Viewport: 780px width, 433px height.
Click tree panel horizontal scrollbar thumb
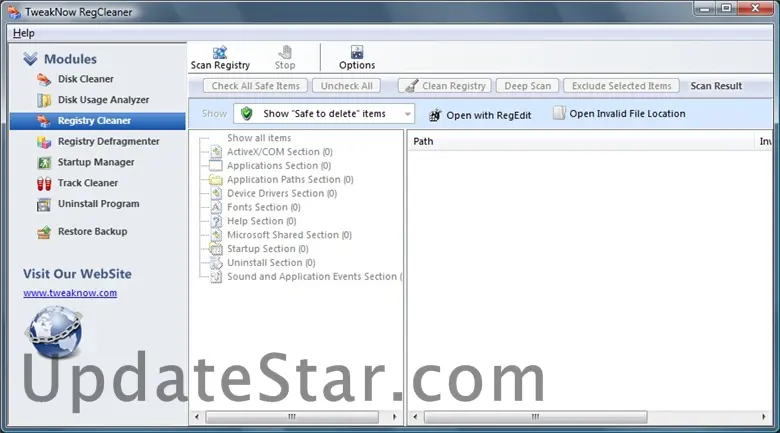click(x=292, y=417)
